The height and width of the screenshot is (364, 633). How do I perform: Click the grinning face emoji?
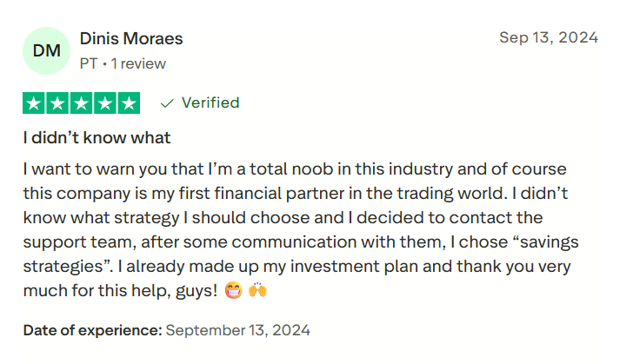pyautogui.click(x=233, y=291)
